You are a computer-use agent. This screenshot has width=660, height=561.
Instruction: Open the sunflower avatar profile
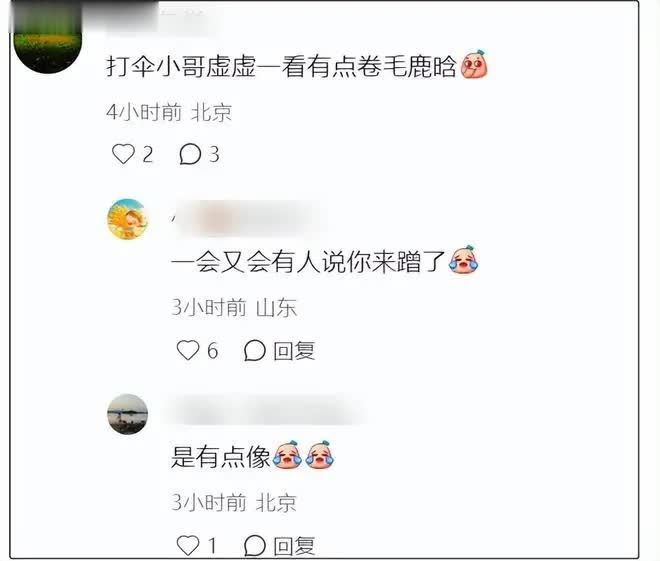pyautogui.click(x=128, y=219)
